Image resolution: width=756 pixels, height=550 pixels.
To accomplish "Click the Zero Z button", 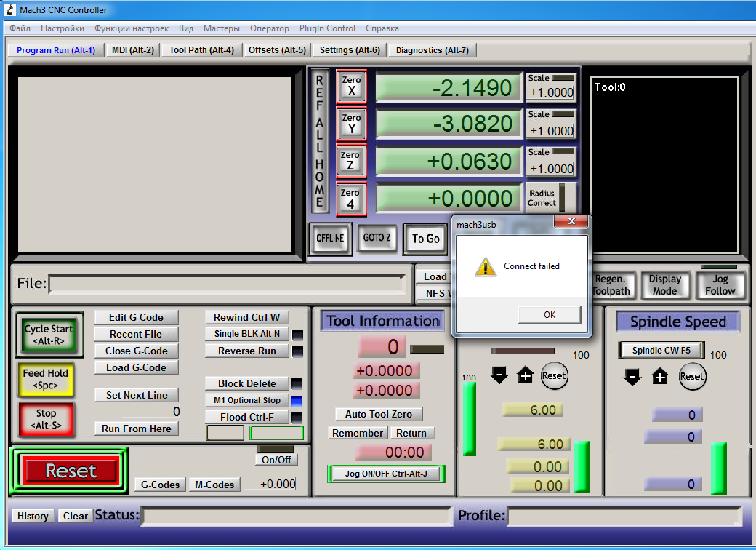I will pos(352,161).
